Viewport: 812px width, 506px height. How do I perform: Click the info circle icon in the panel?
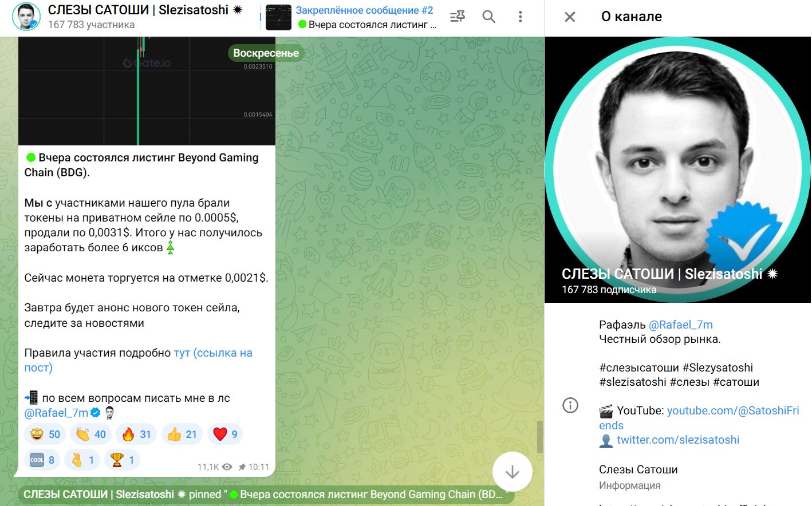(x=570, y=405)
